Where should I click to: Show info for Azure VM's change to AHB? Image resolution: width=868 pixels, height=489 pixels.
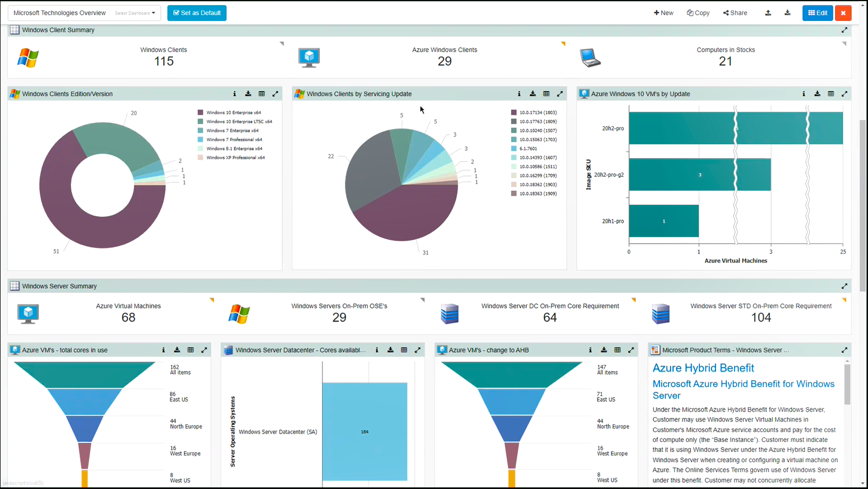591,350
